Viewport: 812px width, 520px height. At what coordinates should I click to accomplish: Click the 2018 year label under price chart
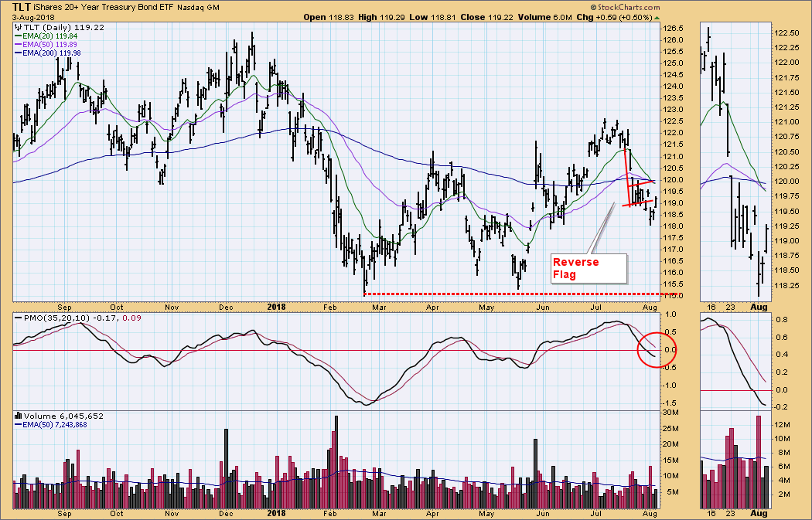click(277, 307)
